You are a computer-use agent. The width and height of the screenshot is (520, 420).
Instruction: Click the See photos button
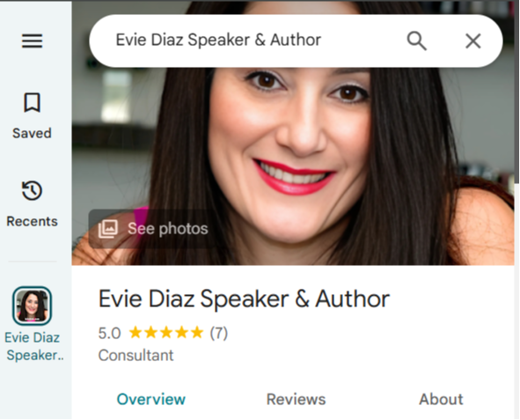click(x=152, y=229)
